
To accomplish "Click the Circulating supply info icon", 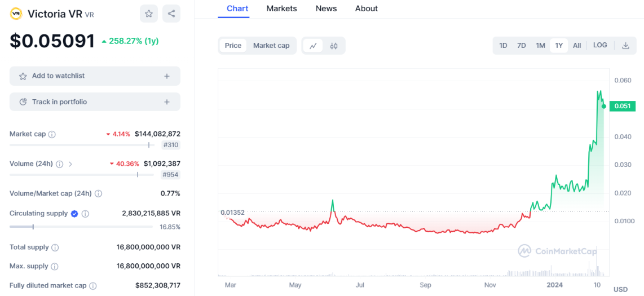I will pyautogui.click(x=85, y=214).
